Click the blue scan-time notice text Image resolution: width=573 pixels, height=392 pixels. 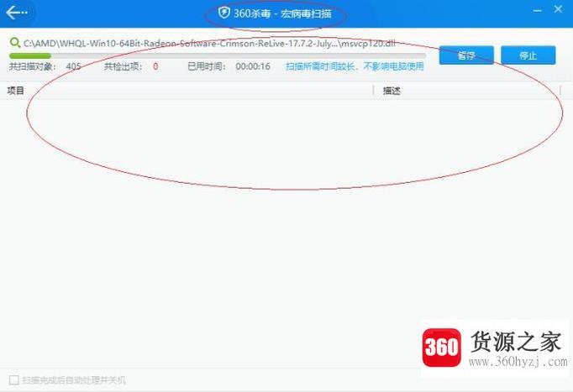(x=355, y=66)
